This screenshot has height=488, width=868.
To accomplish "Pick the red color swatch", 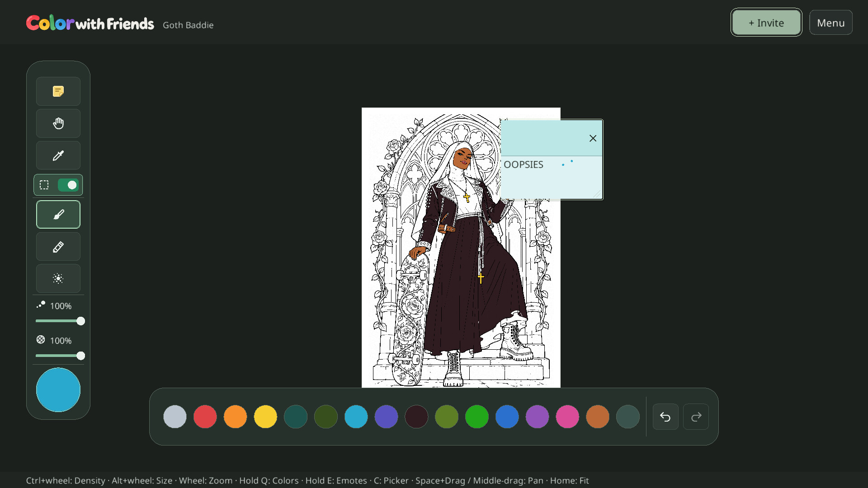I will 205,417.
